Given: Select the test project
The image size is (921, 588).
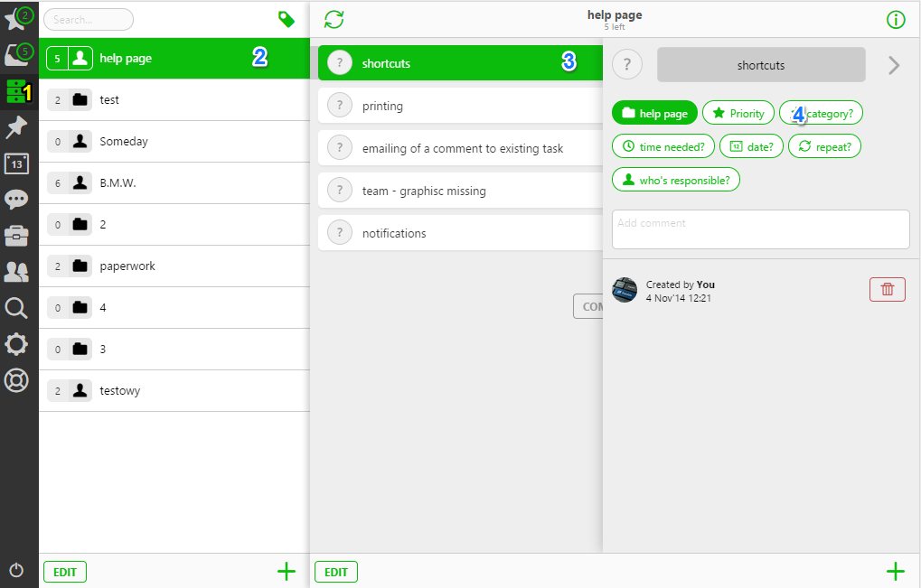Looking at the screenshot, I should 174,99.
